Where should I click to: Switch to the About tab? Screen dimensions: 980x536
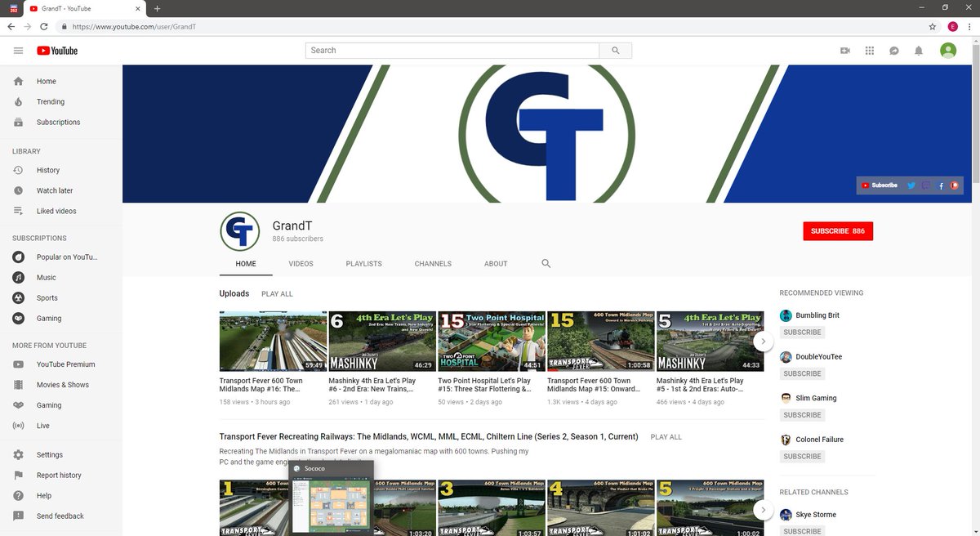496,264
